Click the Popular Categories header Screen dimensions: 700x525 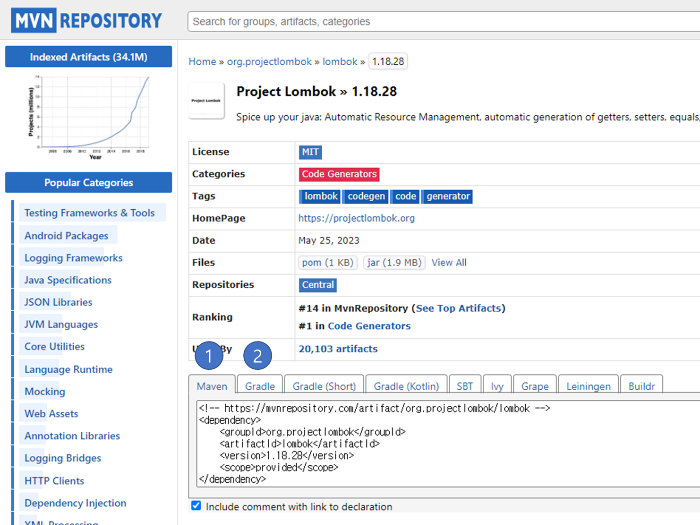(x=88, y=182)
